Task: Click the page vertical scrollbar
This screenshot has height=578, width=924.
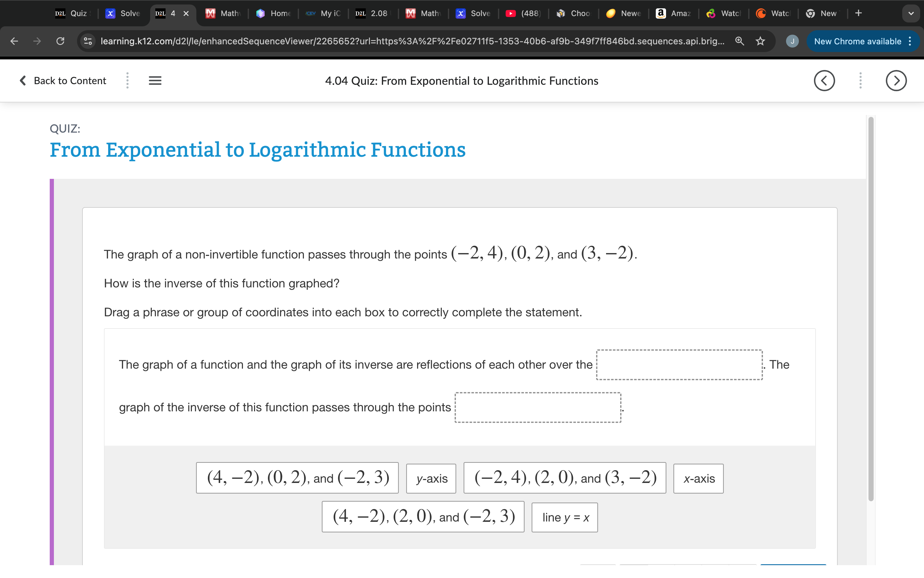Action: (x=870, y=309)
